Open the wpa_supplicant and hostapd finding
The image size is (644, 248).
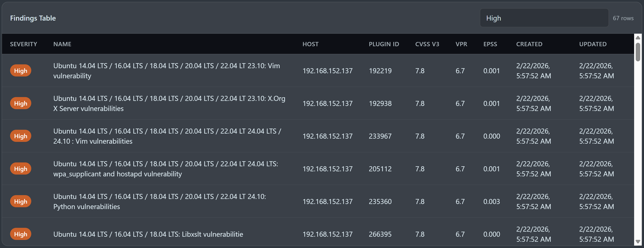(x=318, y=169)
